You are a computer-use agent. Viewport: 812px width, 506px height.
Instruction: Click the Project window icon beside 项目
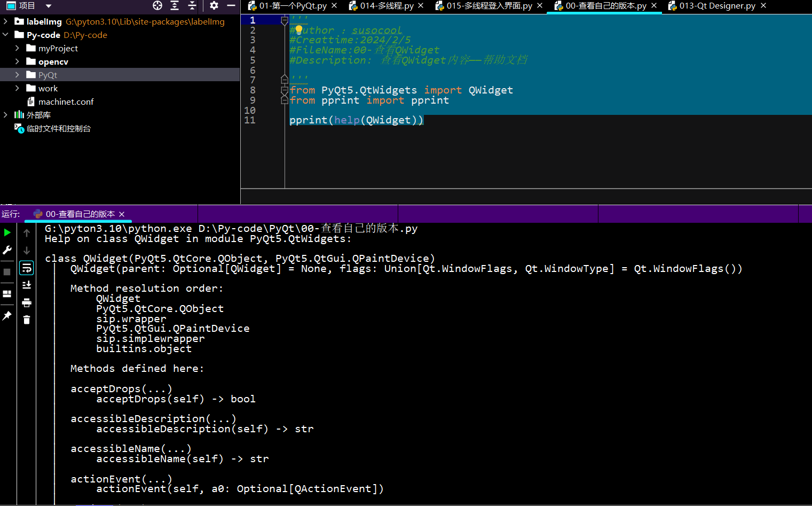pos(11,6)
